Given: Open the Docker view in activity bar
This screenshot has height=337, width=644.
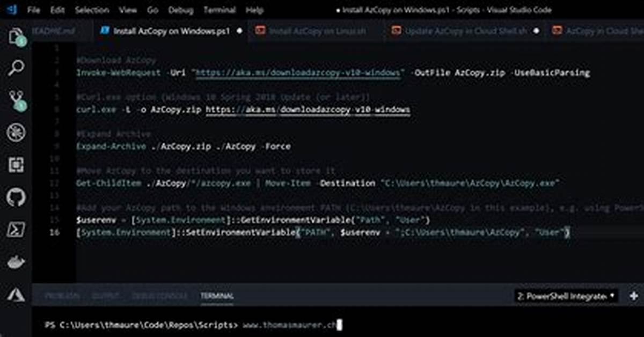Looking at the screenshot, I should (16, 262).
